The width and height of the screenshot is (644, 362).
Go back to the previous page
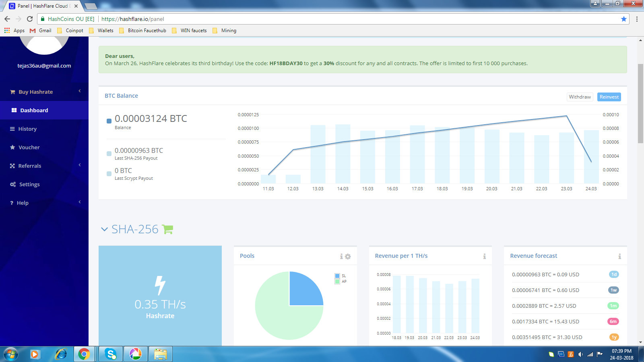pos(7,19)
